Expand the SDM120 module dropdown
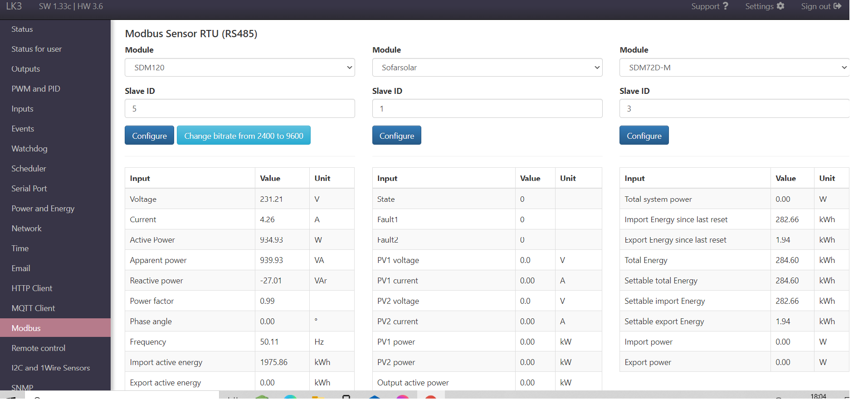The image size is (868, 409). tap(239, 68)
